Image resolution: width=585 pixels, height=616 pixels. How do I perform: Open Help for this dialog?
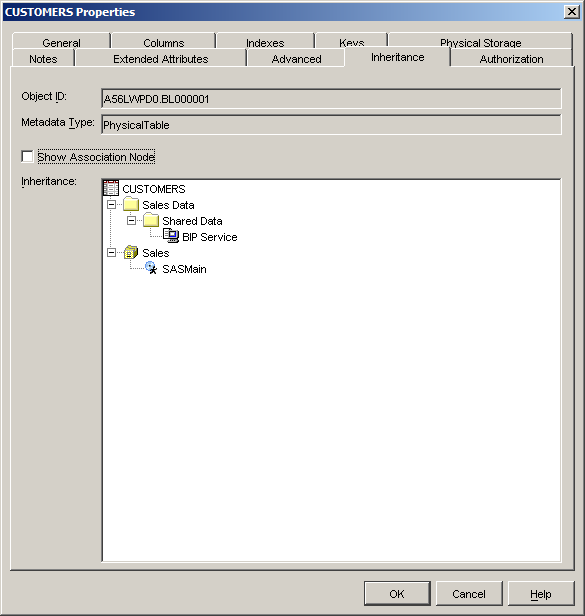pos(541,593)
